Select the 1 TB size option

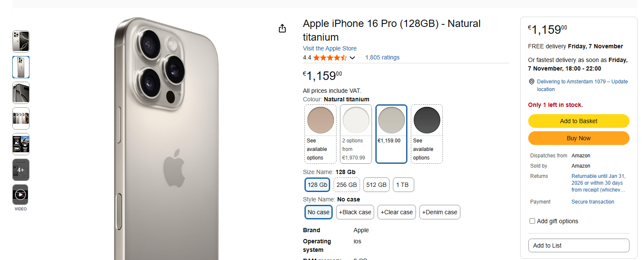[404, 185]
